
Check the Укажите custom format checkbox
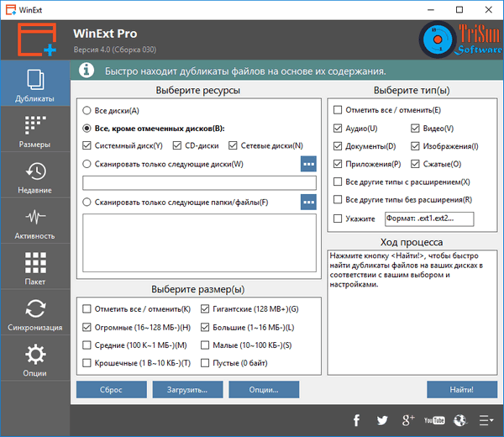[338, 218]
